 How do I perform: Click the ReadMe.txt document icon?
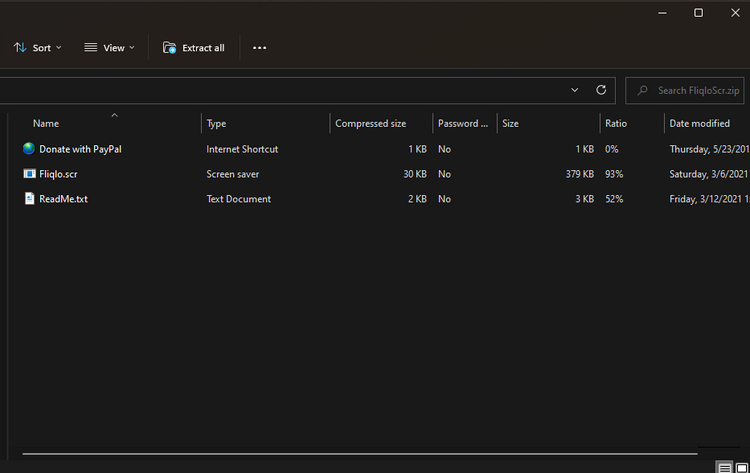[x=29, y=198]
